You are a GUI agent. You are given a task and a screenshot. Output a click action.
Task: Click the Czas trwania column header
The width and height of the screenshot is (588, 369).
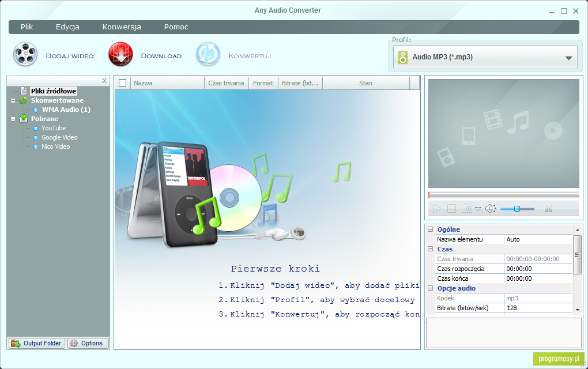tap(227, 83)
